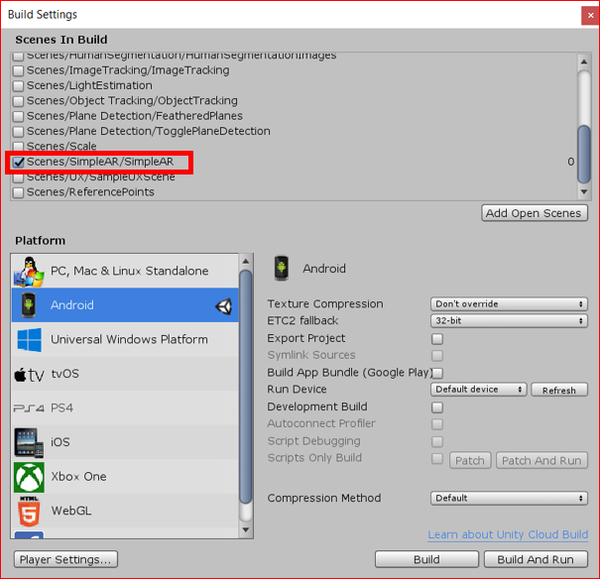This screenshot has width=600, height=579.
Task: Toggle the Export Project checkbox
Action: [437, 339]
